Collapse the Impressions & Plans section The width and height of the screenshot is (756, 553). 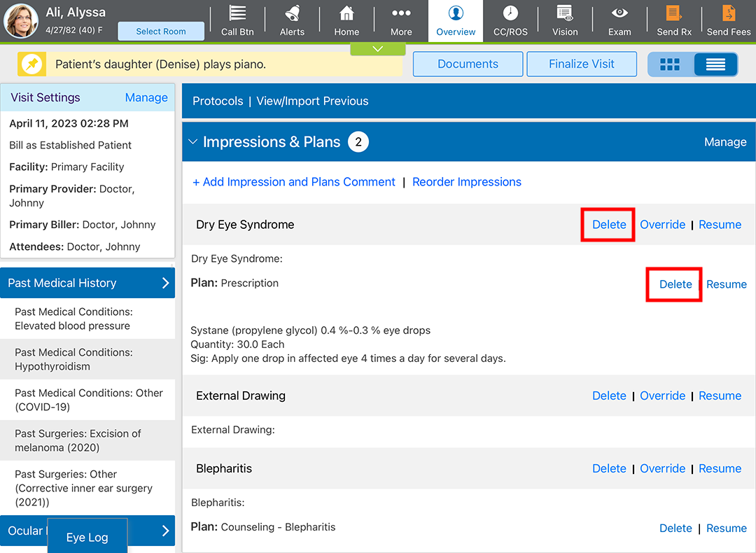tap(193, 142)
